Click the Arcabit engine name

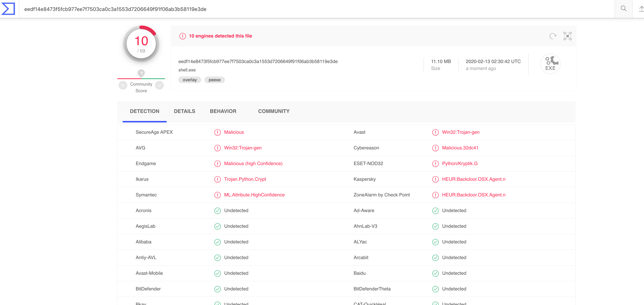(x=361, y=258)
